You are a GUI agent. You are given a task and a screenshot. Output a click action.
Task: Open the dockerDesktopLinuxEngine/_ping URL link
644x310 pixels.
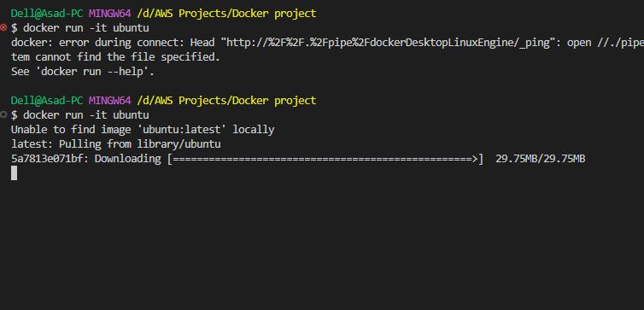point(388,43)
